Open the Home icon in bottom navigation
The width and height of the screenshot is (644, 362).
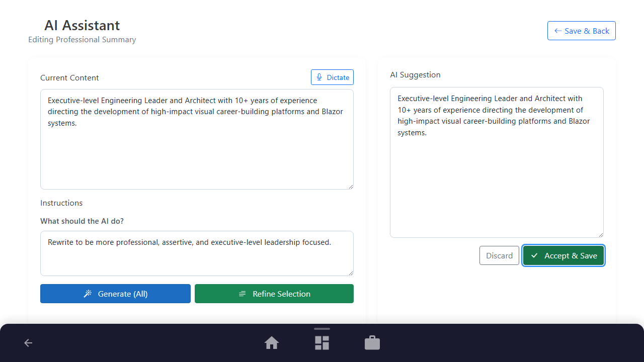(x=272, y=343)
